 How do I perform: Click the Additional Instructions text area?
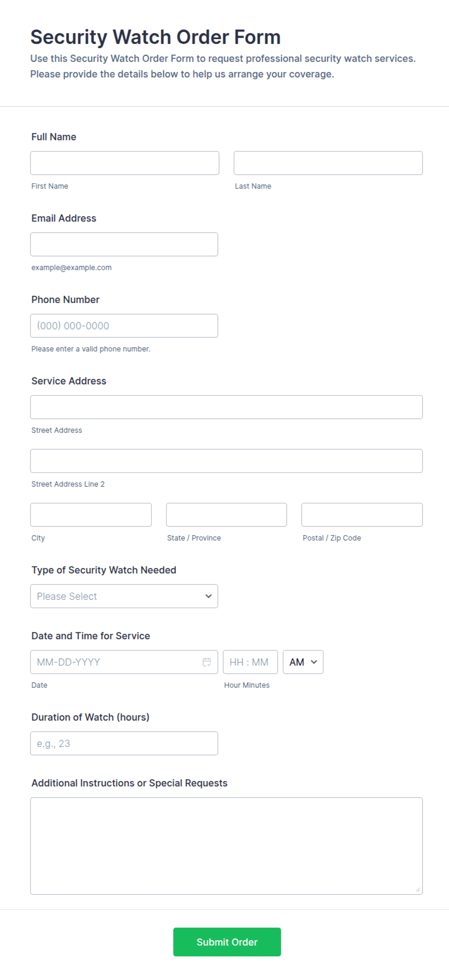pyautogui.click(x=226, y=846)
